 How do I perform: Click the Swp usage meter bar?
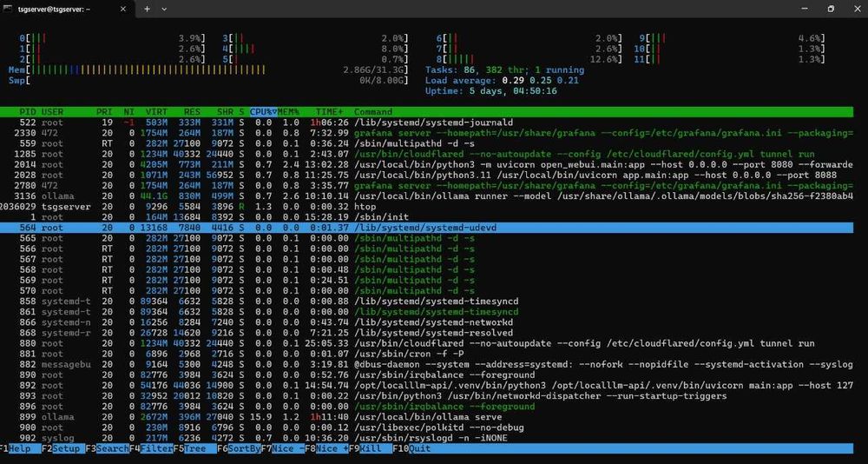pyautogui.click(x=207, y=81)
